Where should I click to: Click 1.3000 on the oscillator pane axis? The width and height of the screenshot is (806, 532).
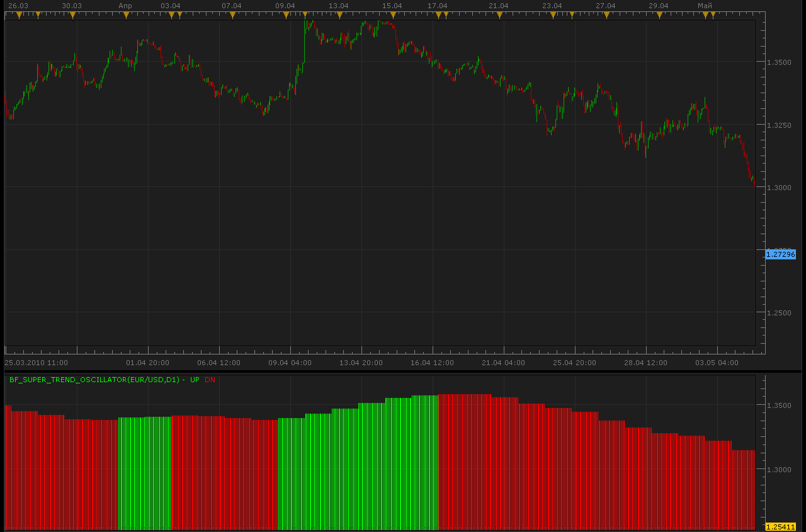coord(779,470)
